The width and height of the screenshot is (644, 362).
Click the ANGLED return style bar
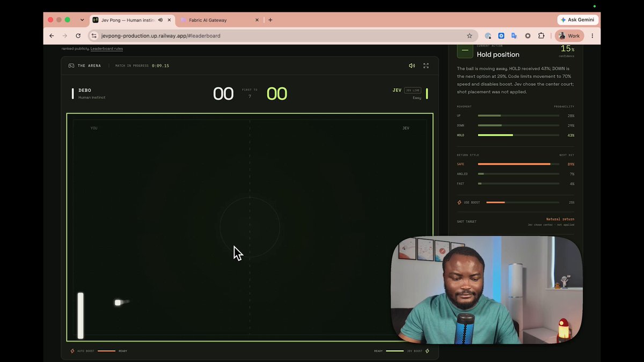[518, 174]
